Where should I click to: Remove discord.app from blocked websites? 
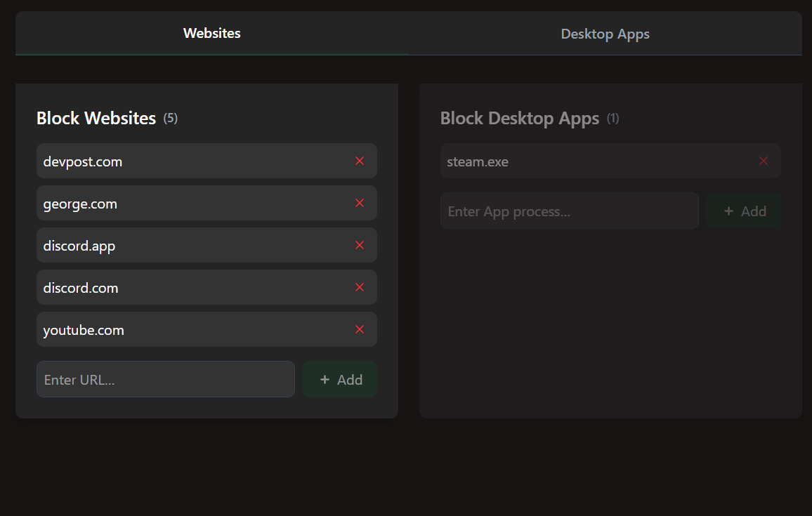click(x=360, y=245)
